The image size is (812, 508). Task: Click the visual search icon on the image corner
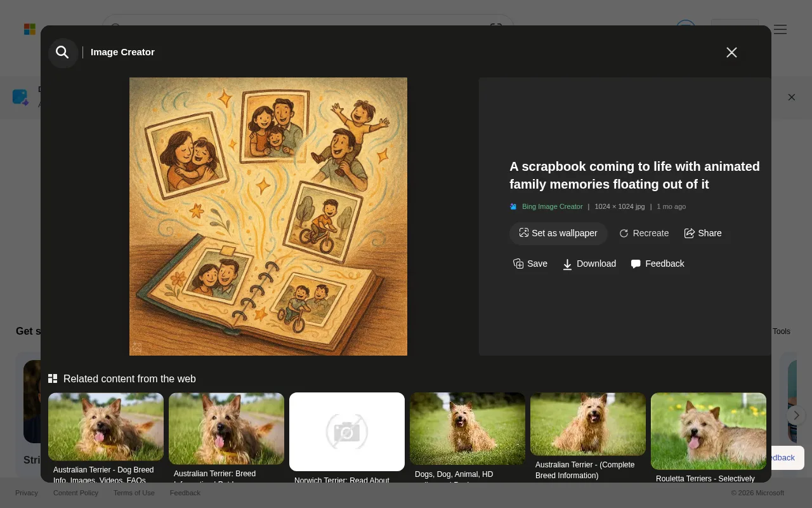pos(137,347)
